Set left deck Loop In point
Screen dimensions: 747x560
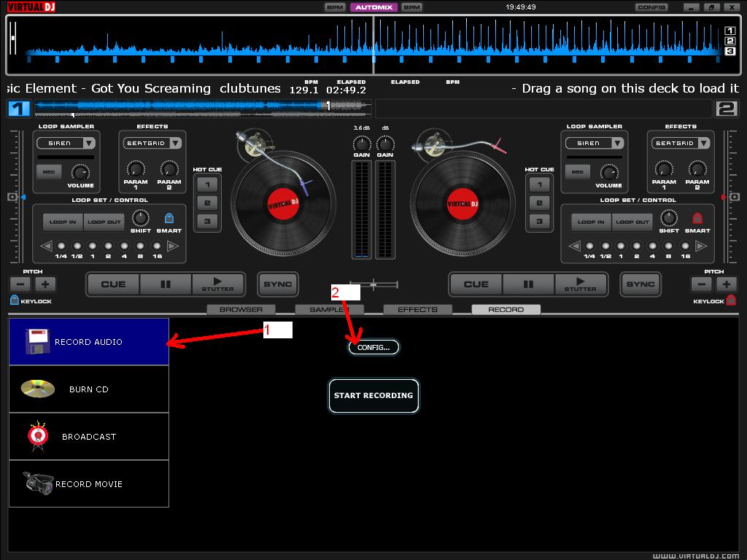63,222
